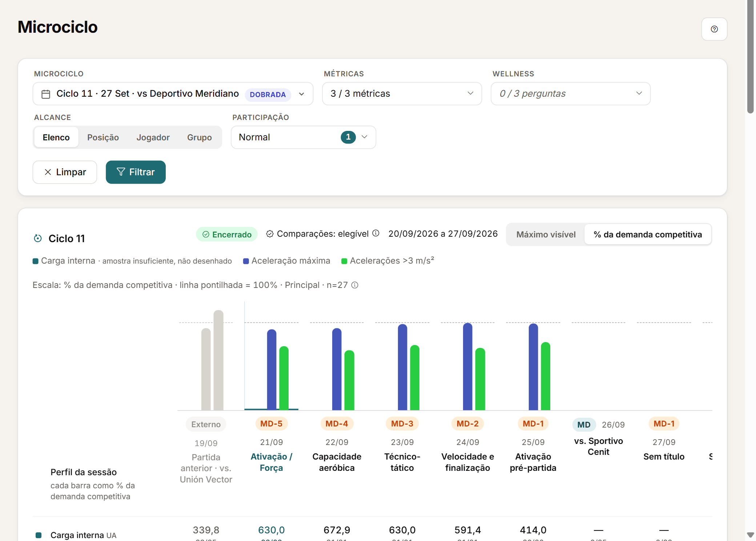756x541 pixels.
Task: Expand the Métricas 3 / 3 dropdown
Action: [x=402, y=94]
